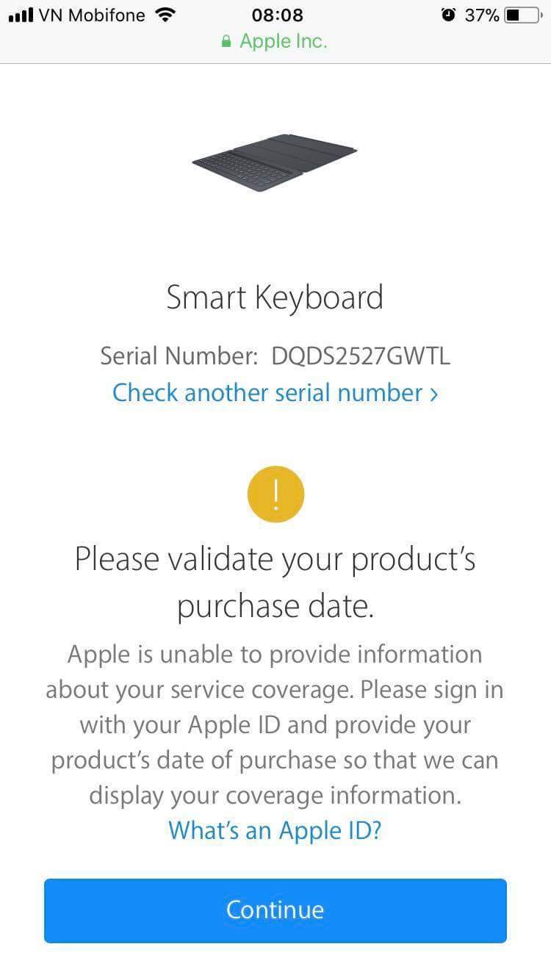Tap the Smart Keyboard product title
The image size is (551, 980).
click(275, 298)
